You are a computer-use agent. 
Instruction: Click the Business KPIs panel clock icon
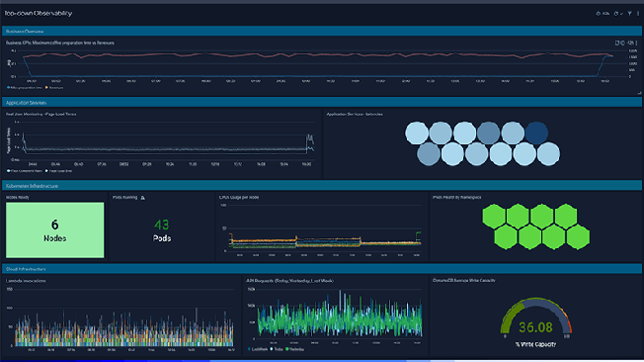pos(622,43)
